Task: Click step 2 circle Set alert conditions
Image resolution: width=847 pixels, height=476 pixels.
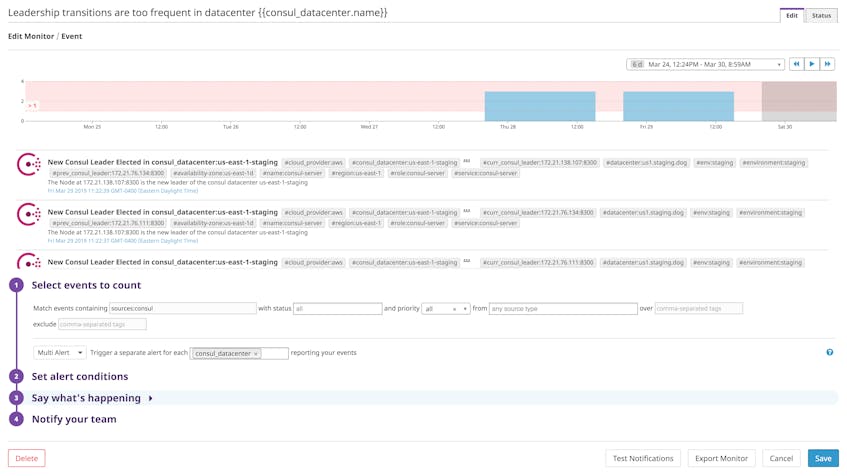Action: pyautogui.click(x=15, y=377)
